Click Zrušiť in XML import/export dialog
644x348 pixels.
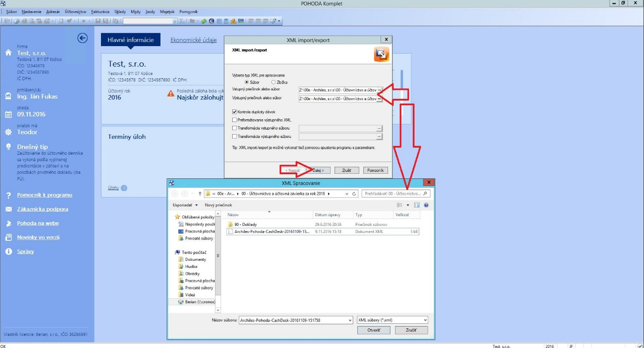point(347,171)
